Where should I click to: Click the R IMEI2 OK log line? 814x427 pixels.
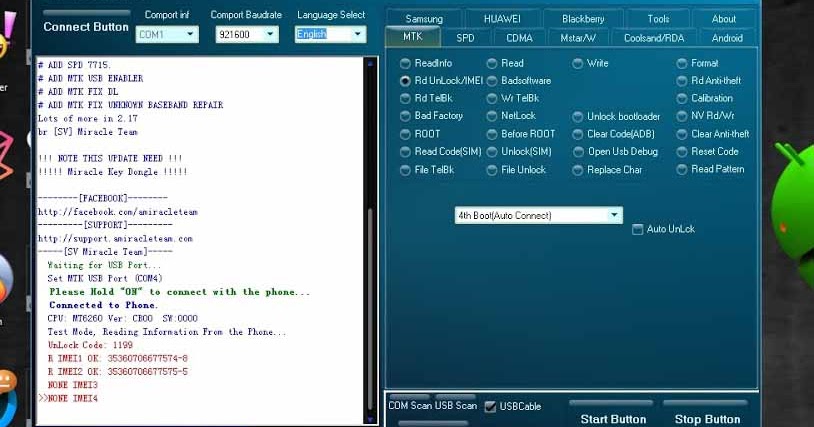118,372
